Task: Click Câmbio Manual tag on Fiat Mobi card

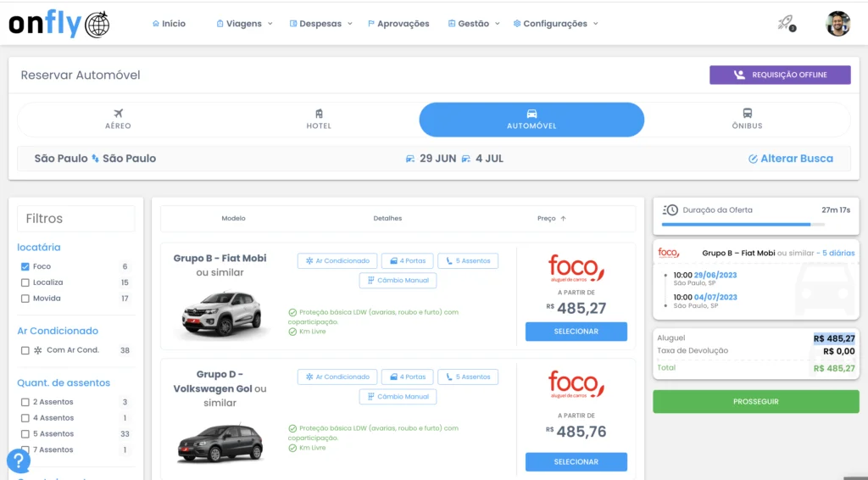Action: pos(398,281)
